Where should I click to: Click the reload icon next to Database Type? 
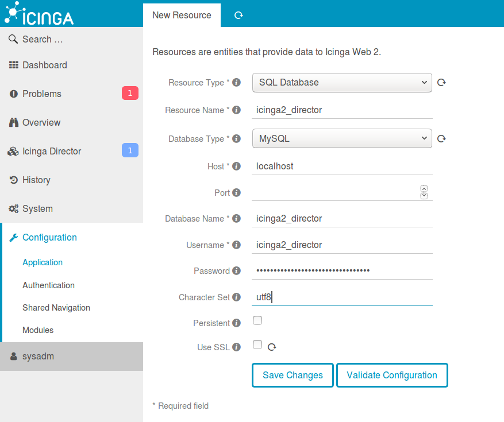click(x=441, y=138)
